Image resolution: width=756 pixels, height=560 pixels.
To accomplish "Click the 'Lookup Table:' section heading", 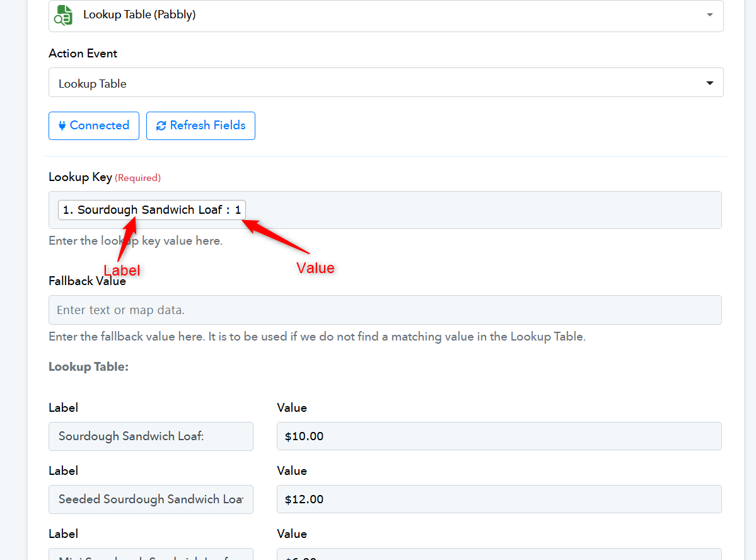I will click(89, 366).
